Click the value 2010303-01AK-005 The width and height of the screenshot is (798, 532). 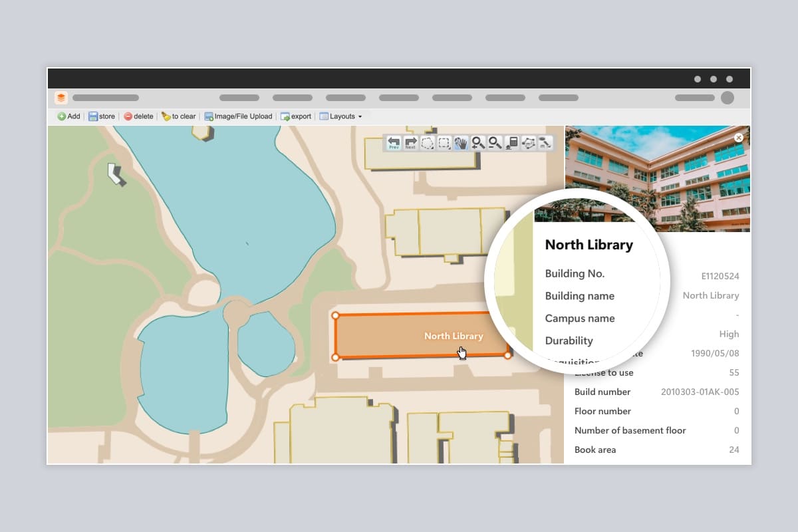700,392
